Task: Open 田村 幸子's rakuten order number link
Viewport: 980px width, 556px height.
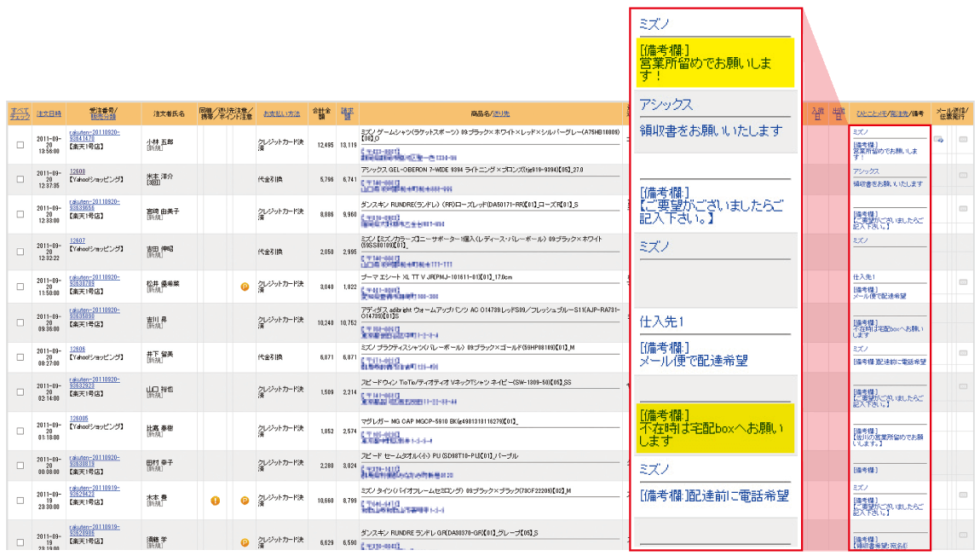Action: point(94,461)
